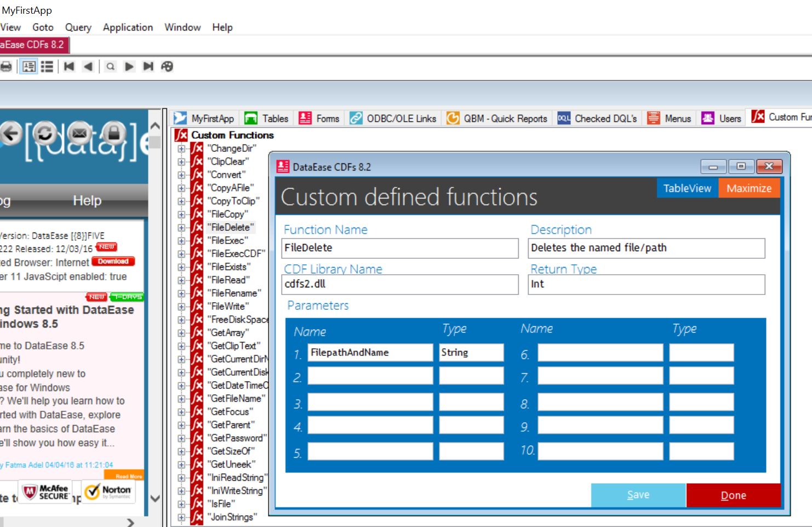Go to previous record toolbar button
Screen dimensions: 812x527
pyautogui.click(x=88, y=66)
